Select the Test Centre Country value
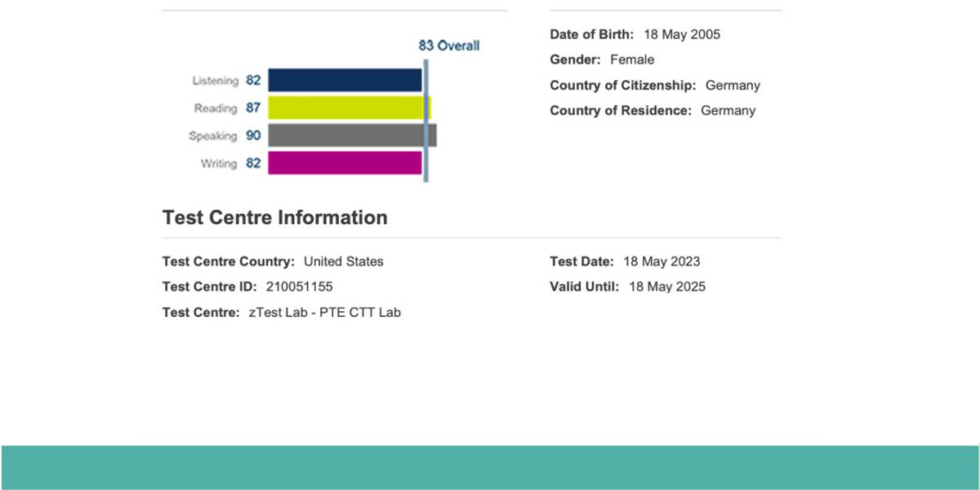 pyautogui.click(x=345, y=261)
